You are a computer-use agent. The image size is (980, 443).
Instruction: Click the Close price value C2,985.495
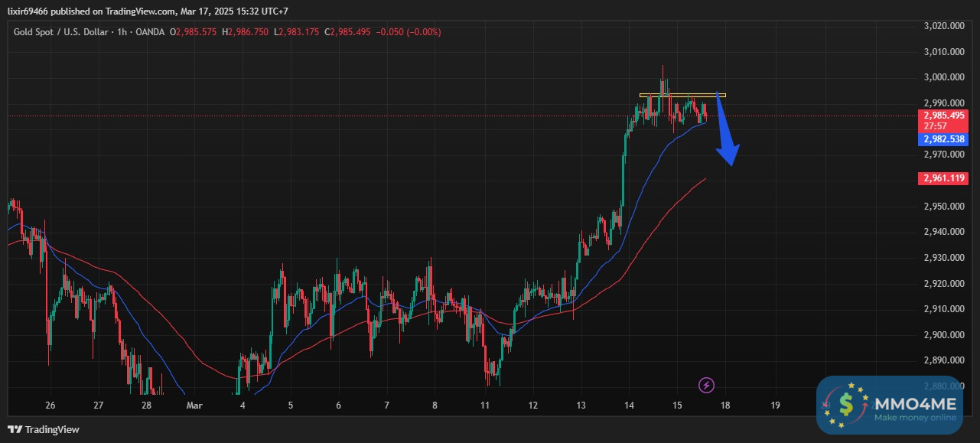point(347,32)
